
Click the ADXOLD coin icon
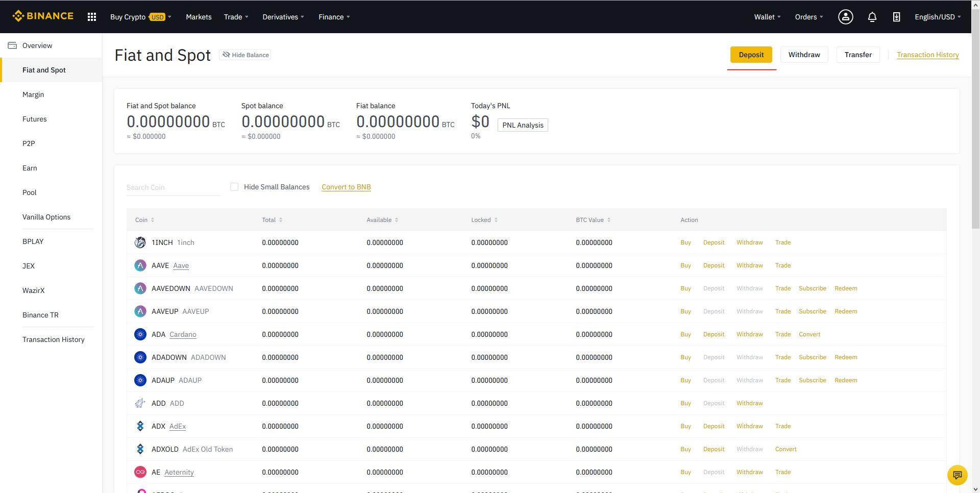coord(140,449)
